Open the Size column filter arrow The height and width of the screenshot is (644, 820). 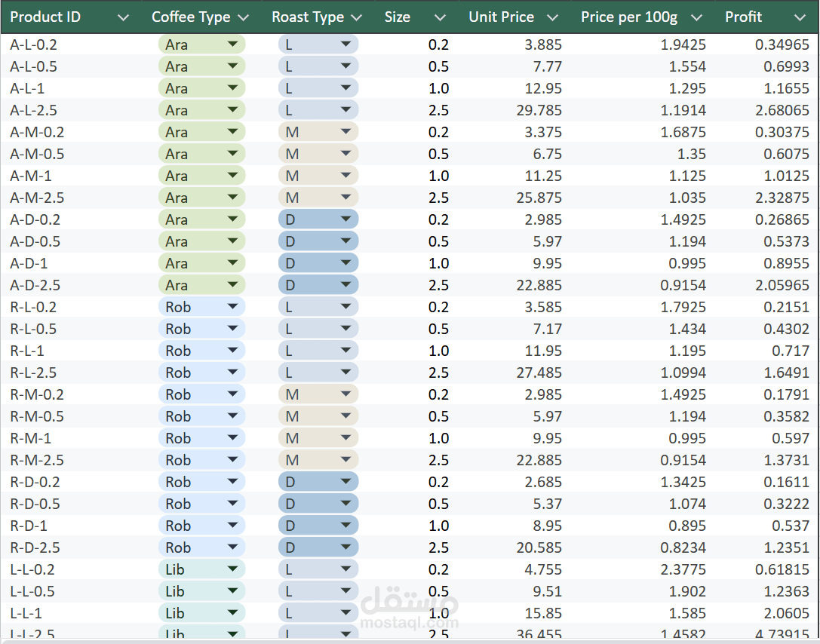441,17
